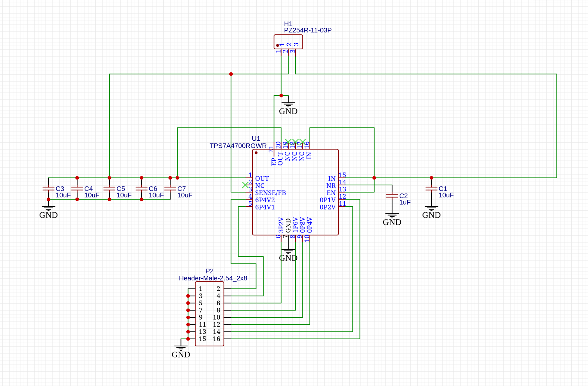
Task: Select the C7 designator text
Action: coord(181,189)
